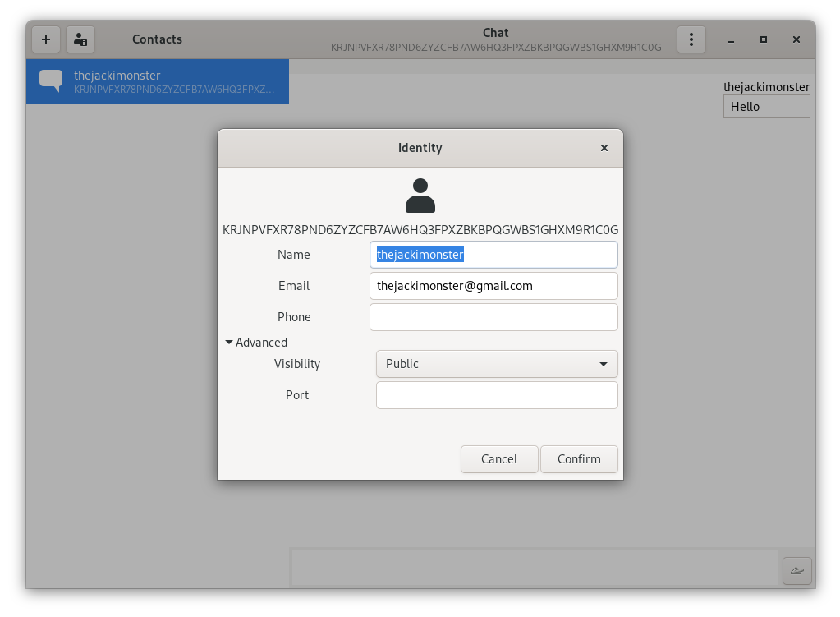840x617 pixels.
Task: Click the Contacts header label
Action: 157,39
